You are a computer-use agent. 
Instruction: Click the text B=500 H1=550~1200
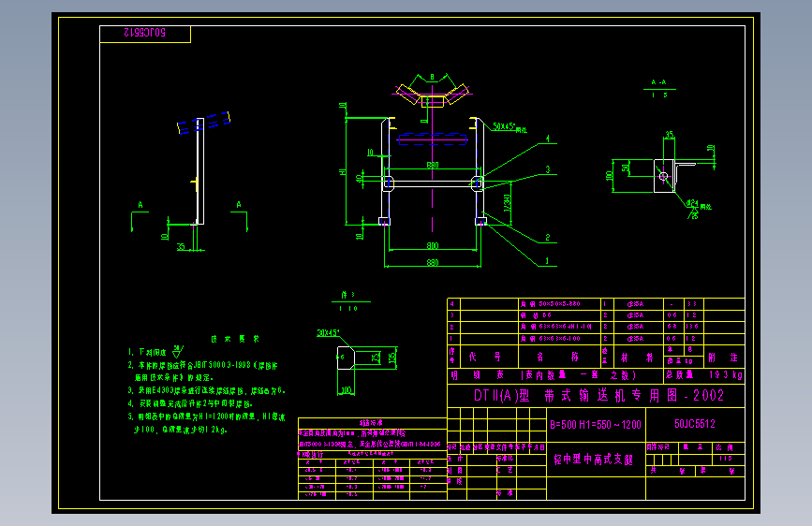[596, 425]
